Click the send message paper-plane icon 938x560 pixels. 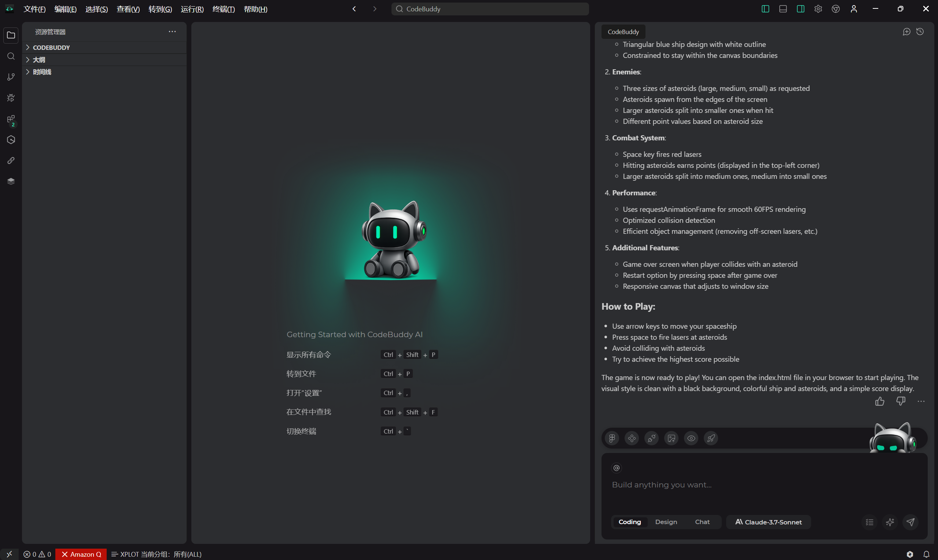point(911,522)
